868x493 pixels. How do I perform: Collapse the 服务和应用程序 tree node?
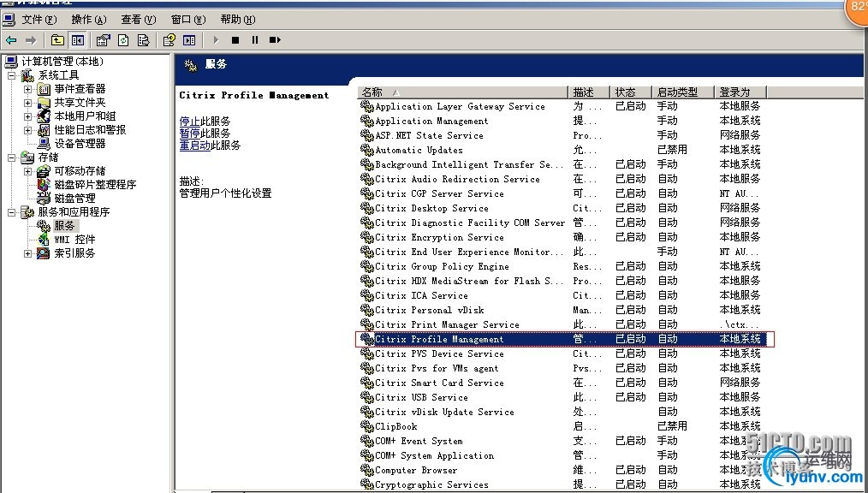12,212
